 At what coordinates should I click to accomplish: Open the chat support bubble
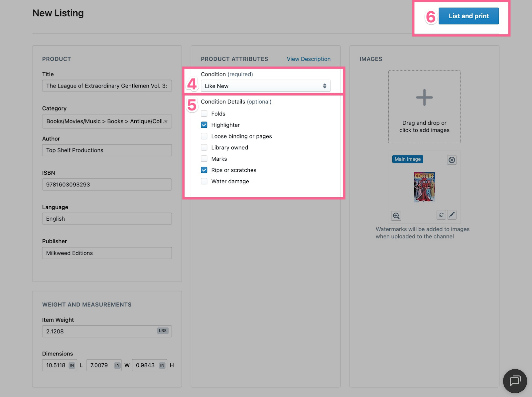(515, 381)
